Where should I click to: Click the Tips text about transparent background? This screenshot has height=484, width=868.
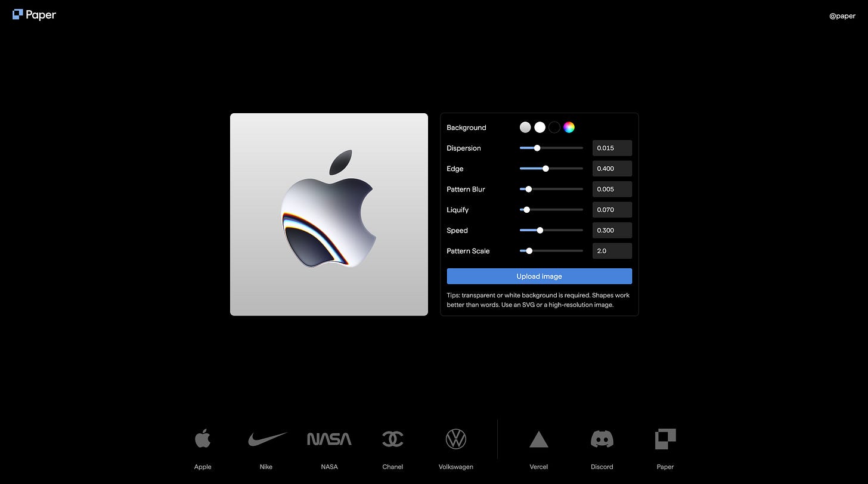538,300
